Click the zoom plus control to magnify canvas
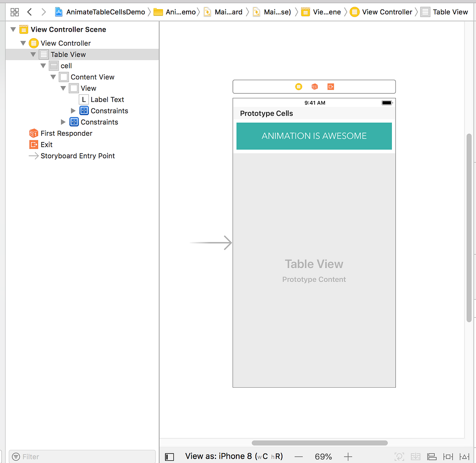 (348, 456)
